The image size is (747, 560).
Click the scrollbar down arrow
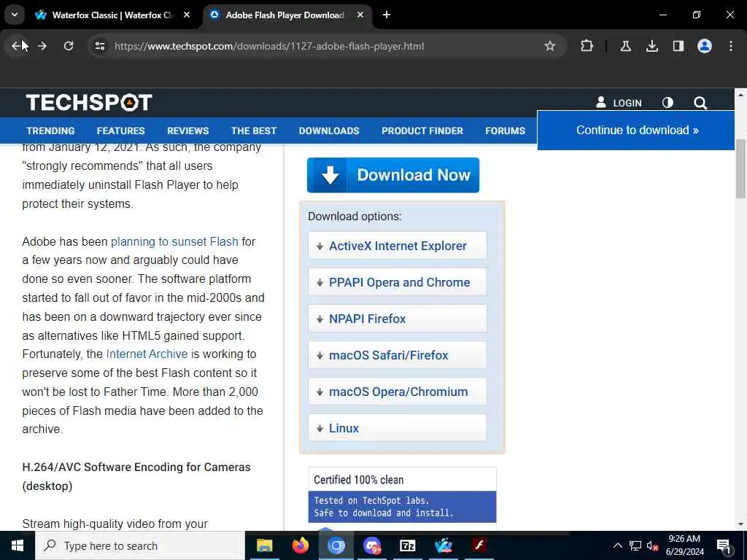[740, 524]
